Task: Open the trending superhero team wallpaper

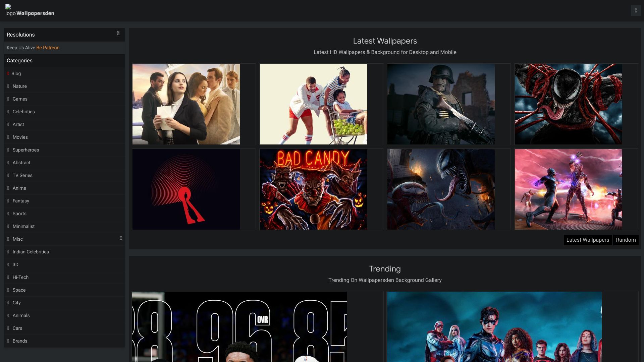Action: (494, 327)
